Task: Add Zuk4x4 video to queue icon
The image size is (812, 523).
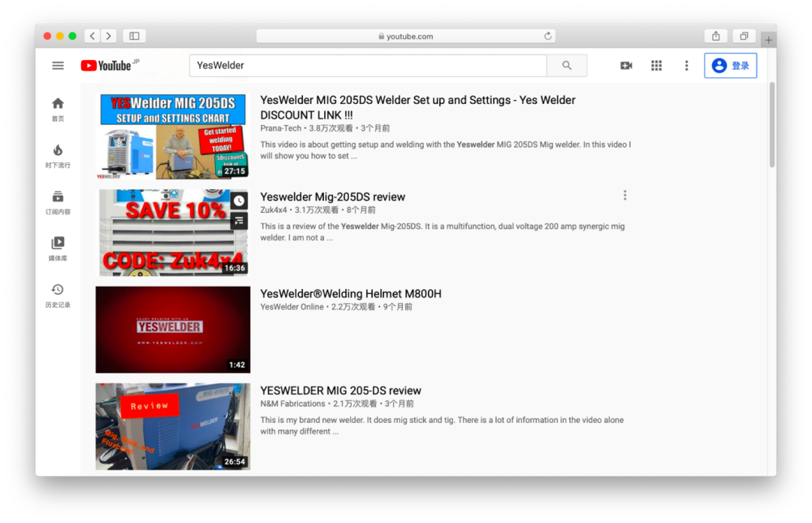Action: click(x=239, y=221)
